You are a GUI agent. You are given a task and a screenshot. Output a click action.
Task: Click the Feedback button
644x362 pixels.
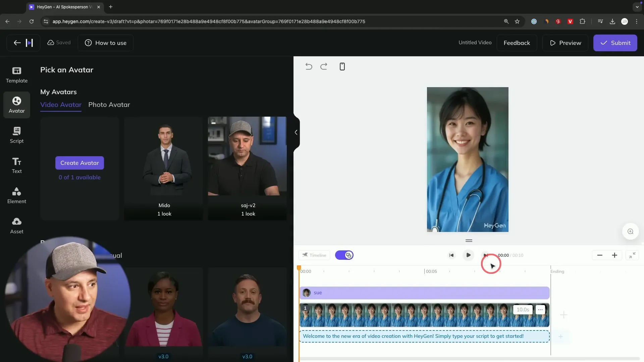pos(517,43)
